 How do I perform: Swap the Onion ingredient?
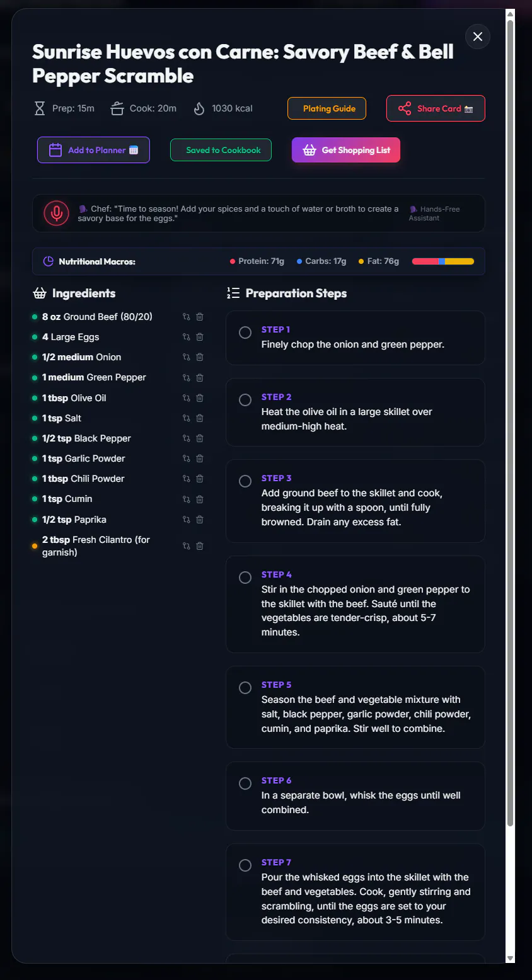[x=186, y=357]
